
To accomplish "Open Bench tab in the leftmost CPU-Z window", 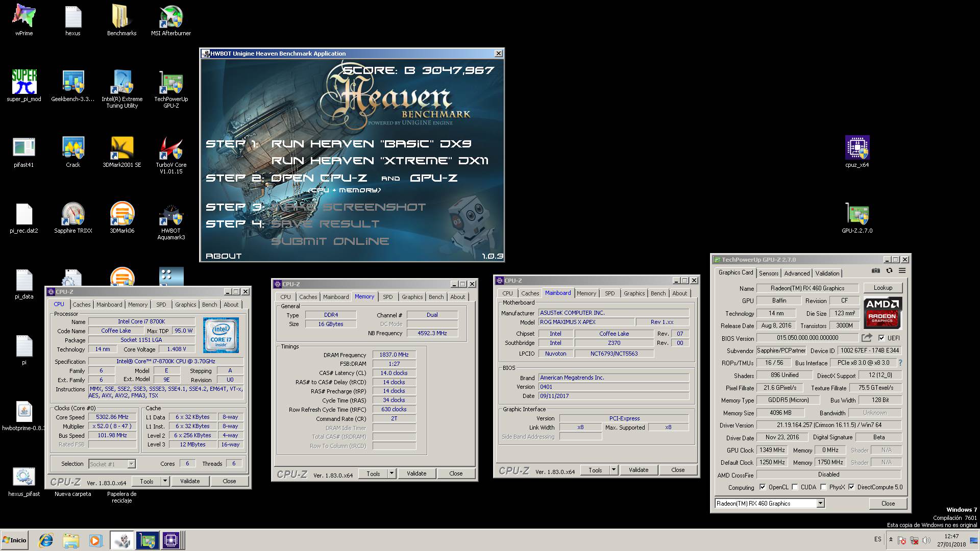I will (209, 305).
